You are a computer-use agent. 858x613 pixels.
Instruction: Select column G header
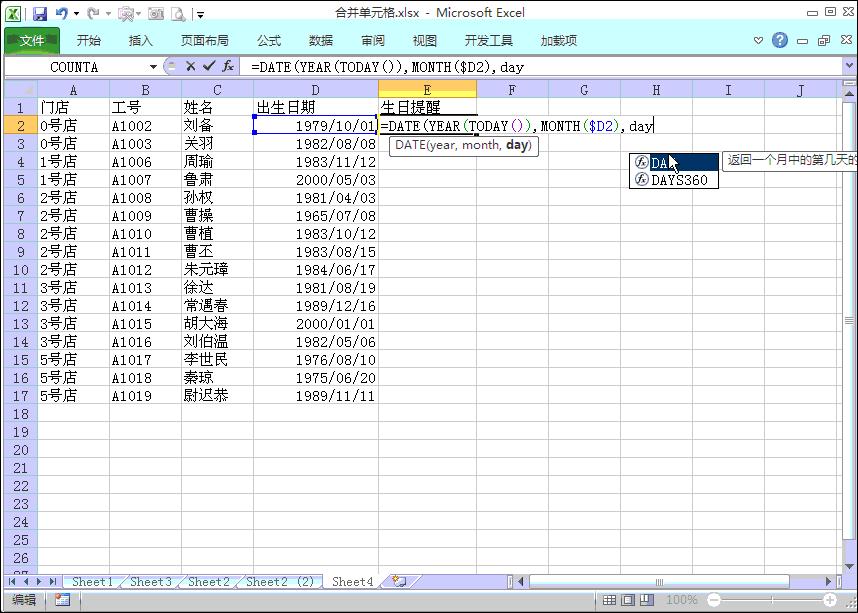coord(584,90)
